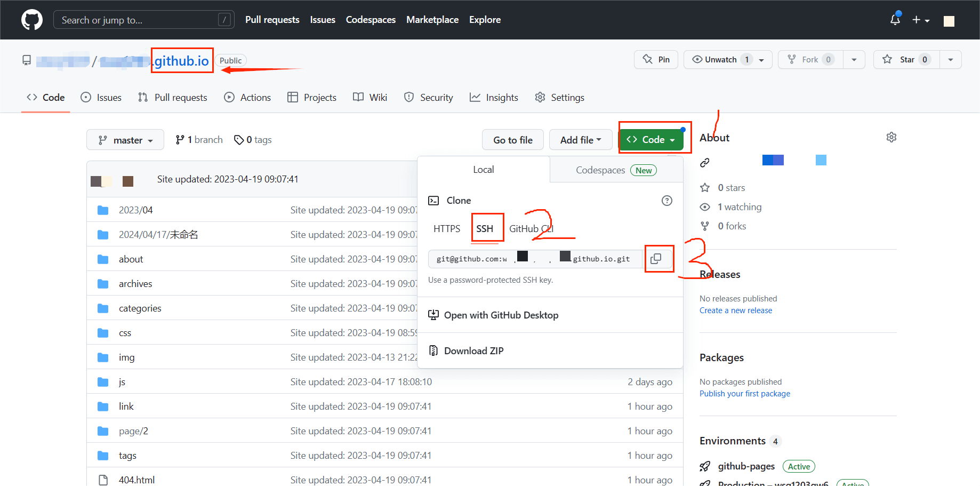
Task: Copy the clone URL to clipboard
Action: click(656, 259)
